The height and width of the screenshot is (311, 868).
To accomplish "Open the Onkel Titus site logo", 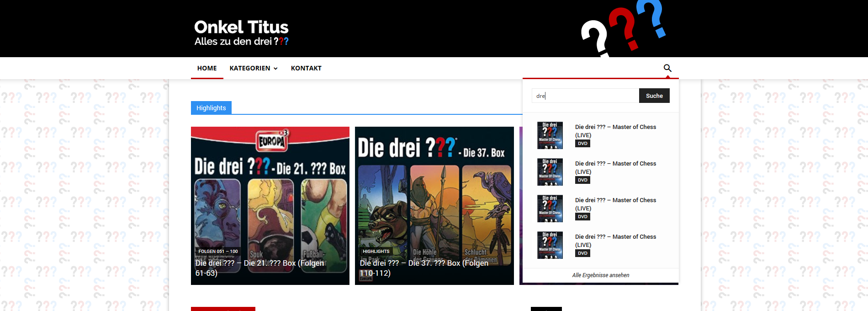I will [x=241, y=32].
